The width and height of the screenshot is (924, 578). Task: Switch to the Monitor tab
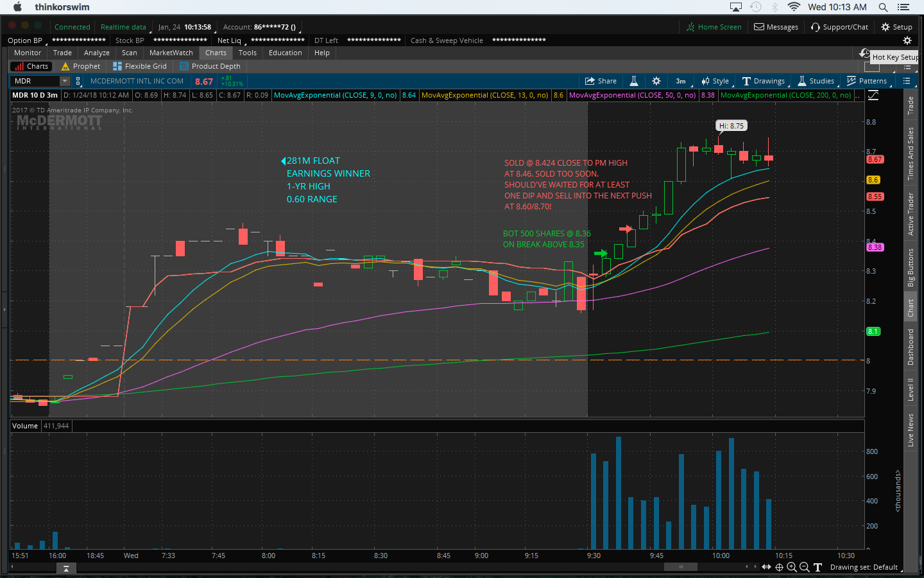[28, 53]
